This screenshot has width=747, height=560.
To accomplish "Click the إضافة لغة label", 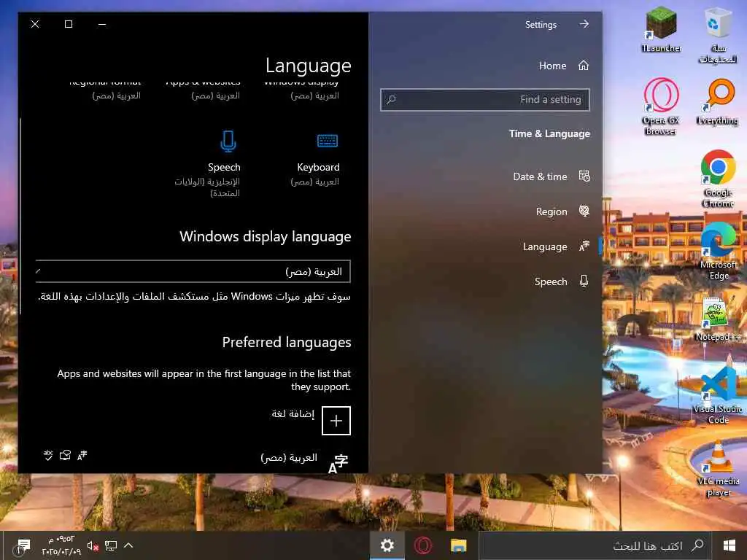I will point(293,414).
